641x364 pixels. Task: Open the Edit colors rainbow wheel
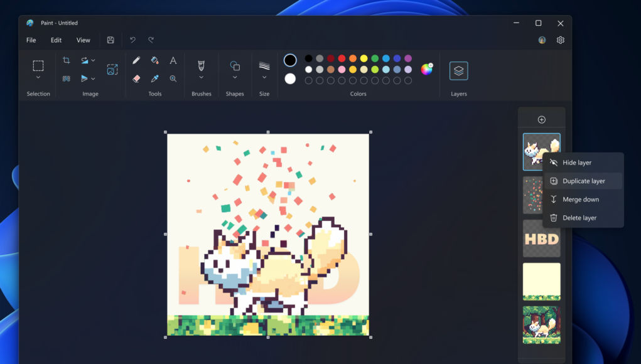click(x=426, y=70)
